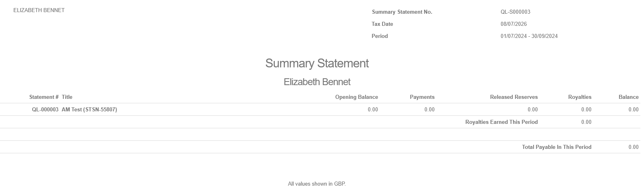Viewport: 644px width, 186px height.
Task: Open statement QL-000003 in the table
Action: [x=45, y=110]
